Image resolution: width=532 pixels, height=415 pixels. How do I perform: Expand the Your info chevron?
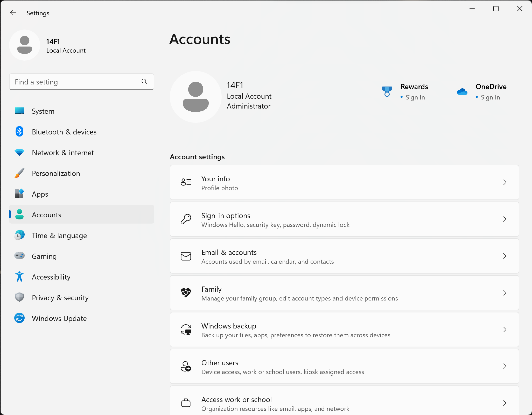pos(505,182)
